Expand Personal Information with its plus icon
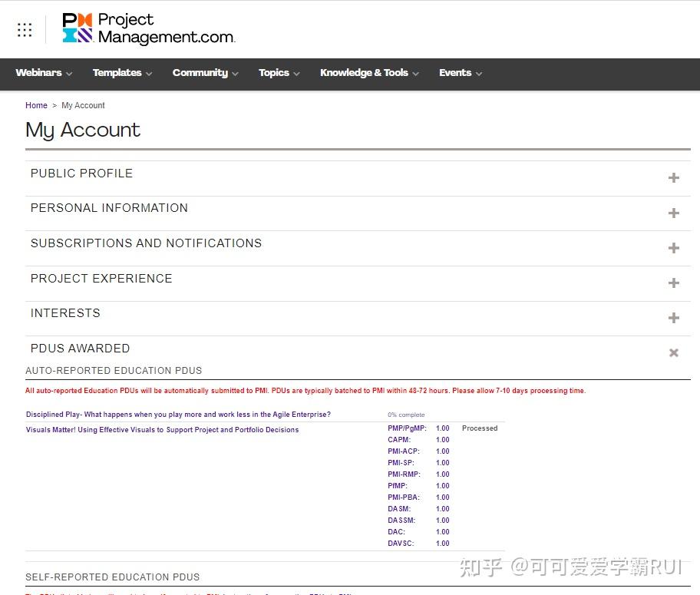The height and width of the screenshot is (595, 700). pos(674,213)
